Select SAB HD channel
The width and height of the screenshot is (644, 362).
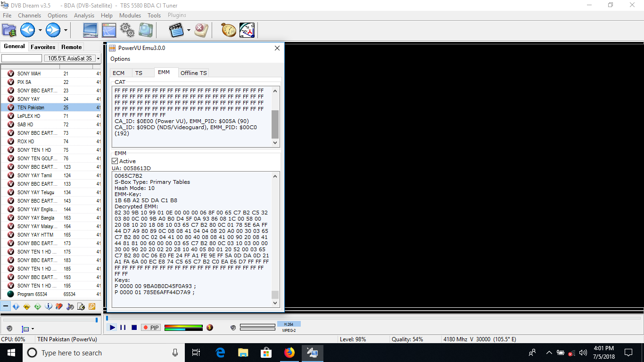click(x=51, y=124)
